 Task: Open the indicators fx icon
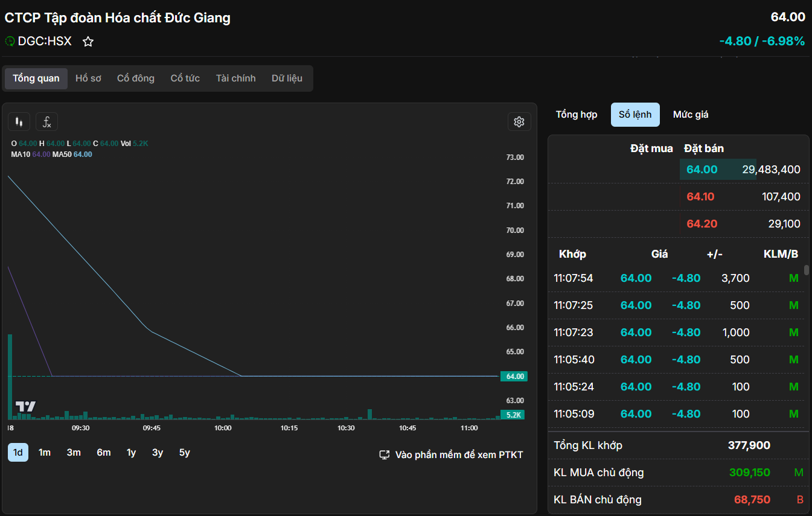[46, 122]
